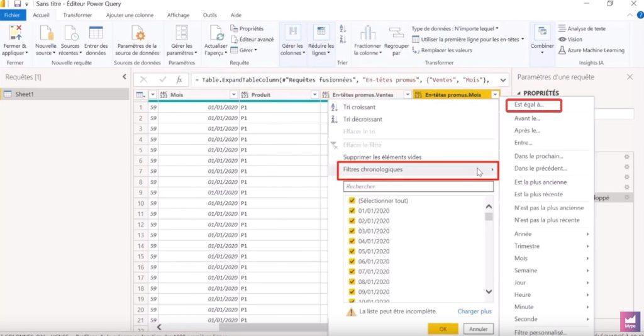The height and width of the screenshot is (336, 644).
Task: Open the Mois column filter dropdown
Action: [x=234, y=95]
